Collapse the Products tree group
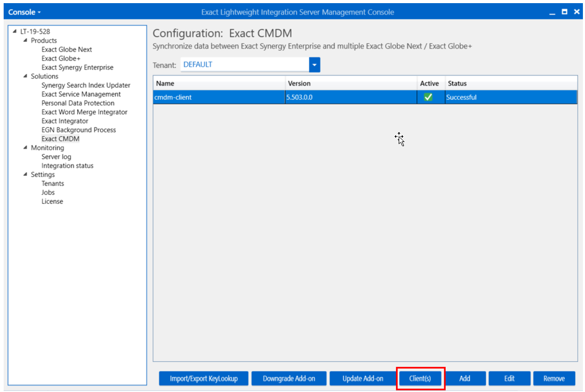Screen dimensions: 585x392 click(26, 40)
